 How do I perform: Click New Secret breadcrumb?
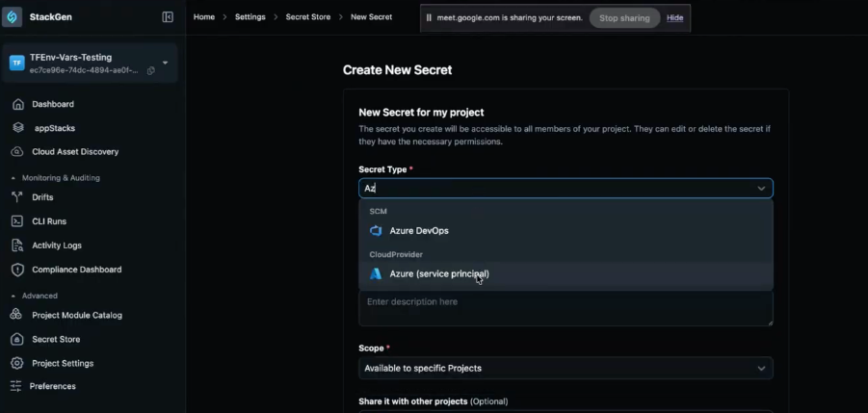pos(372,17)
